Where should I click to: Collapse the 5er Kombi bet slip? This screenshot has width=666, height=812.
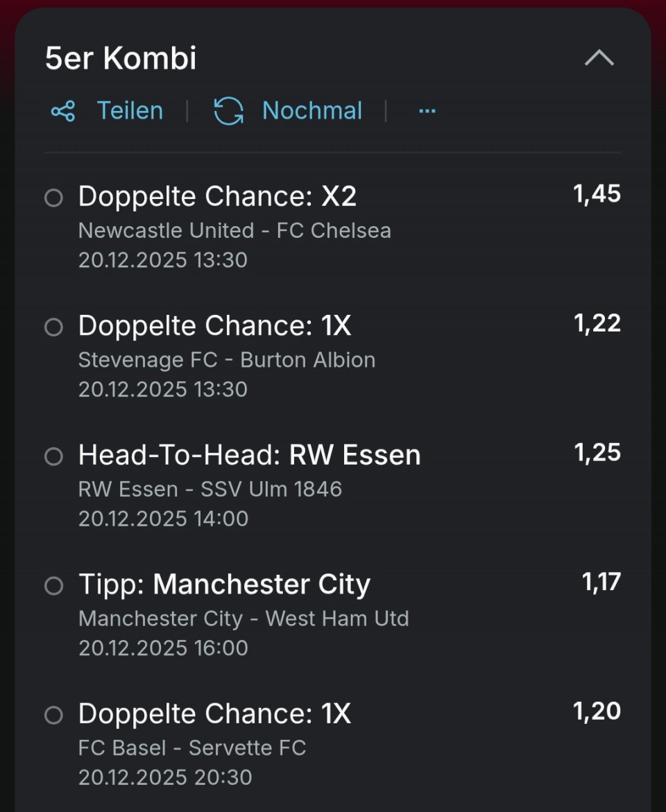pyautogui.click(x=599, y=58)
